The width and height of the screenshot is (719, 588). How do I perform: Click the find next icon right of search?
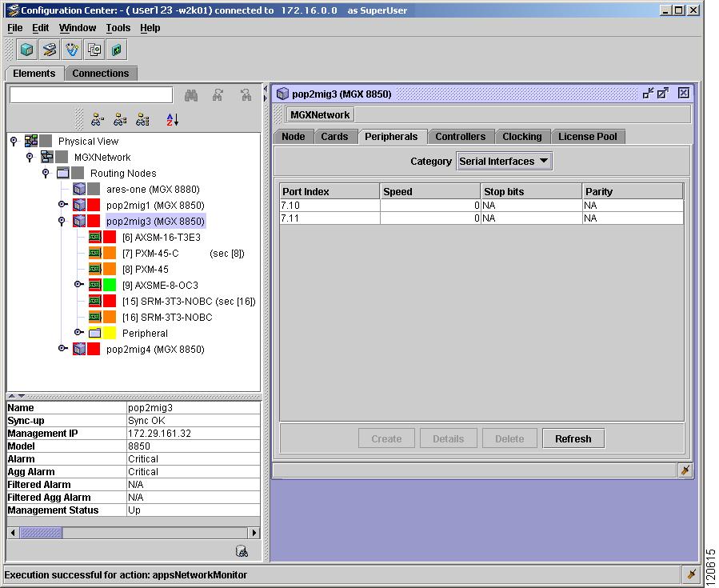[246, 95]
